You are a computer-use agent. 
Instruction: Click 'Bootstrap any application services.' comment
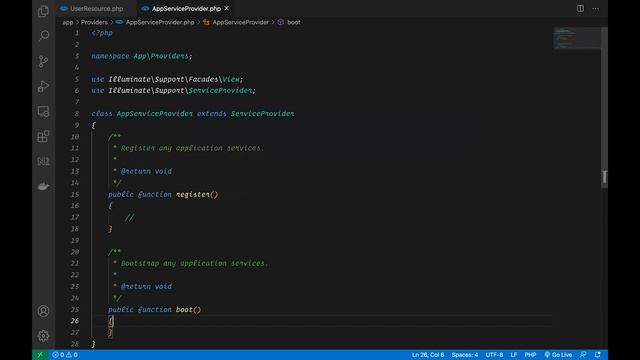tap(194, 263)
